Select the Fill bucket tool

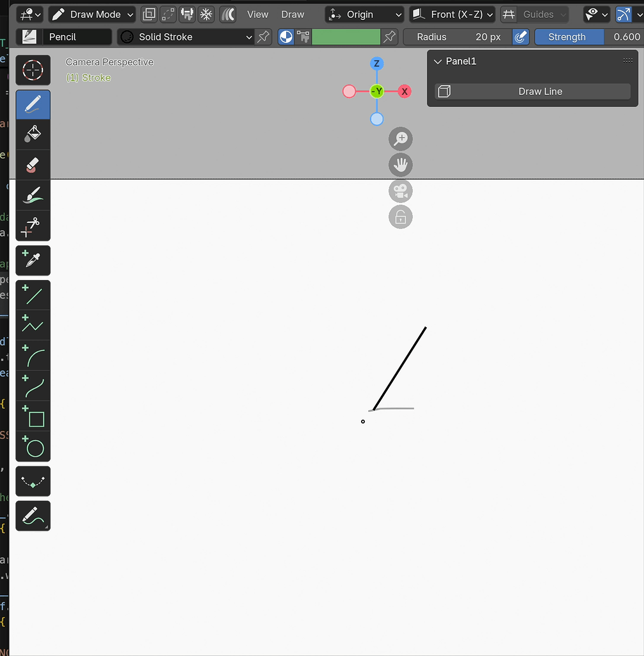(x=33, y=135)
